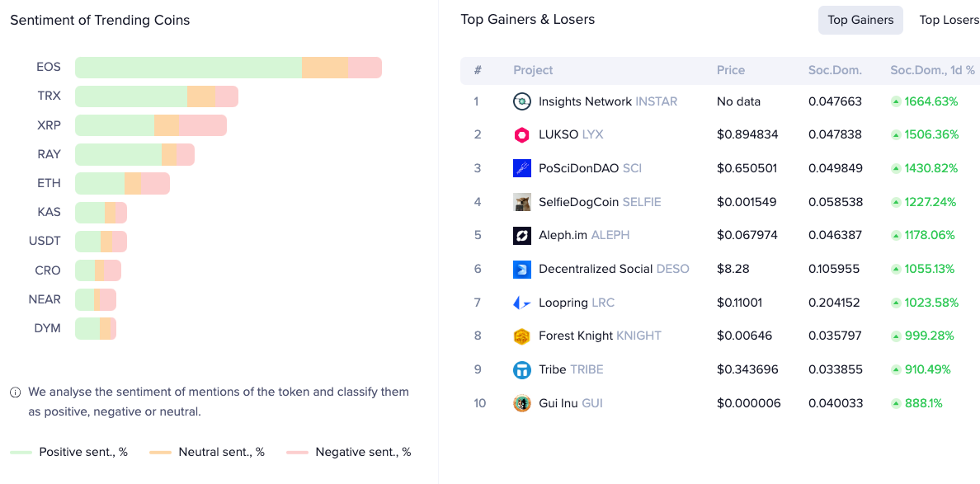Click the Tribe blue circle logo
This screenshot has width=980, height=484.
point(522,369)
